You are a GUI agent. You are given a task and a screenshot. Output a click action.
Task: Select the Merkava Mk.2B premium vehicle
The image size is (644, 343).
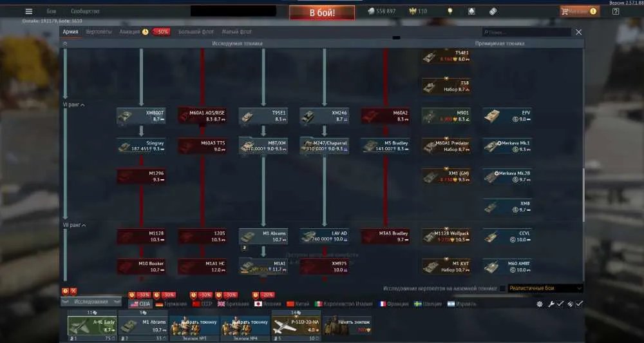point(507,176)
